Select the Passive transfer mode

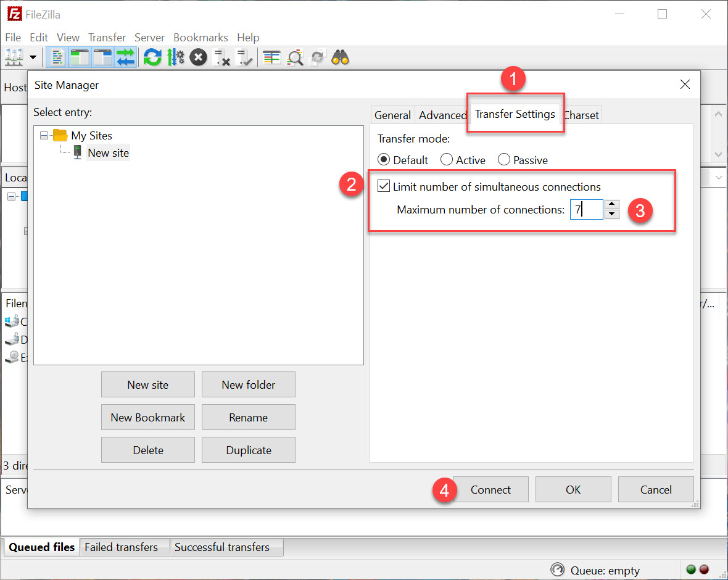[504, 160]
